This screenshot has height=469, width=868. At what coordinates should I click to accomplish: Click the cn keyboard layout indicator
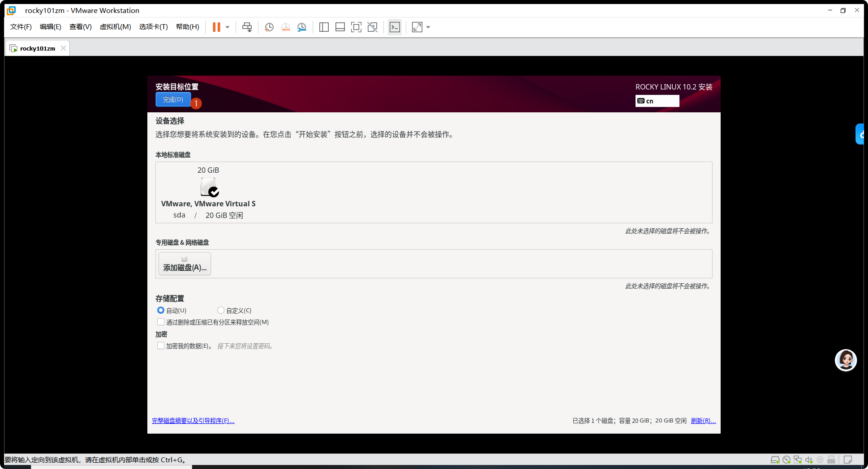point(657,101)
